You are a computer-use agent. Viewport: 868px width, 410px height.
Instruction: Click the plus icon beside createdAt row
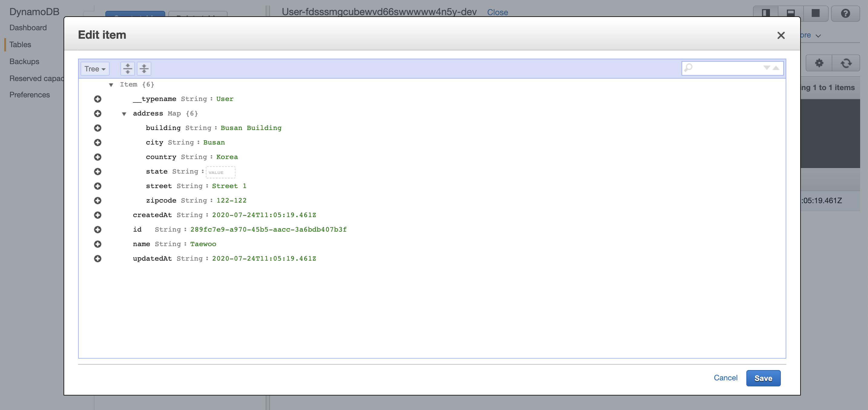(x=98, y=215)
